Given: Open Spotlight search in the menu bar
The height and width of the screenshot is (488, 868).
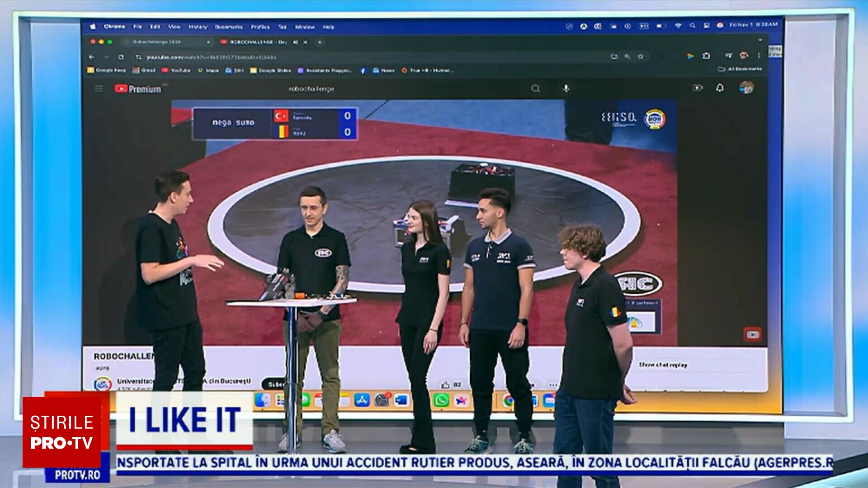Looking at the screenshot, I should 693,26.
